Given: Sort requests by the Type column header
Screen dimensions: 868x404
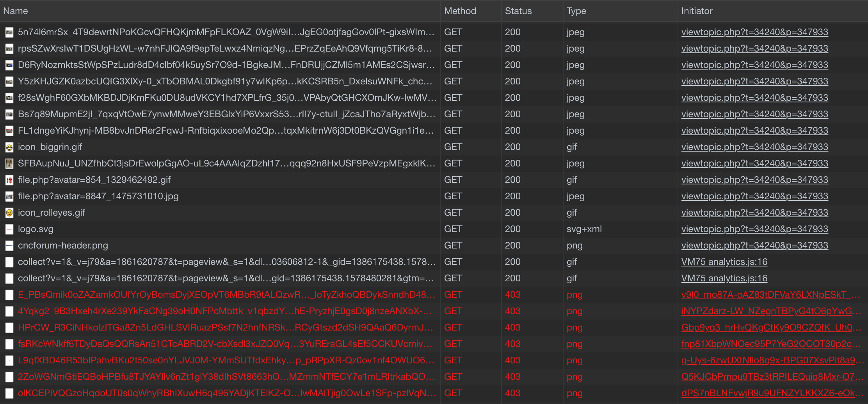Looking at the screenshot, I should pyautogui.click(x=576, y=11).
